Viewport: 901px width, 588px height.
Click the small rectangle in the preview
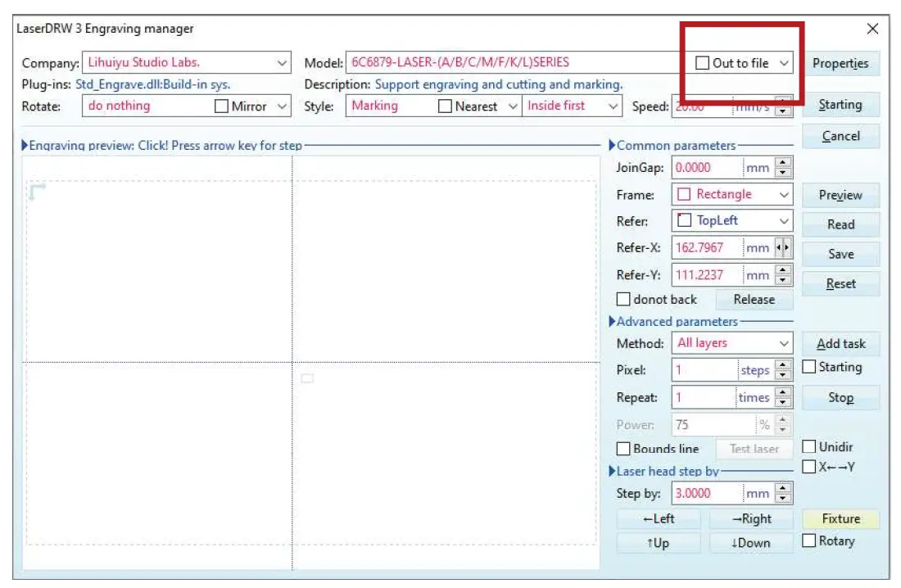tap(307, 378)
